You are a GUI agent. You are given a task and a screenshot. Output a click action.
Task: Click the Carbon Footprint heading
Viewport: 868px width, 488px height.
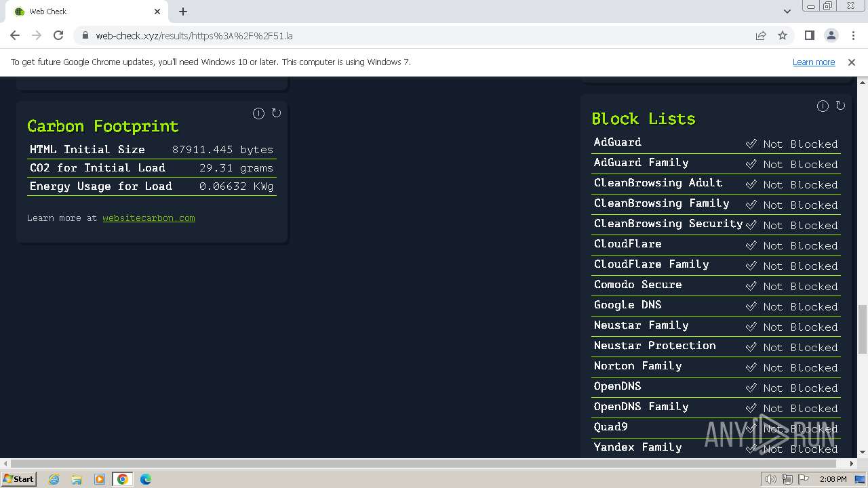pos(103,126)
